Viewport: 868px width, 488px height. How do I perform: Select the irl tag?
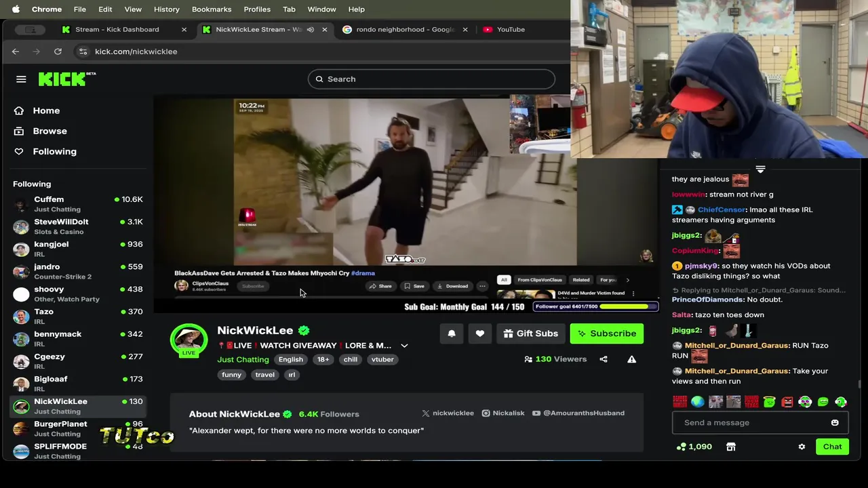pos(292,375)
